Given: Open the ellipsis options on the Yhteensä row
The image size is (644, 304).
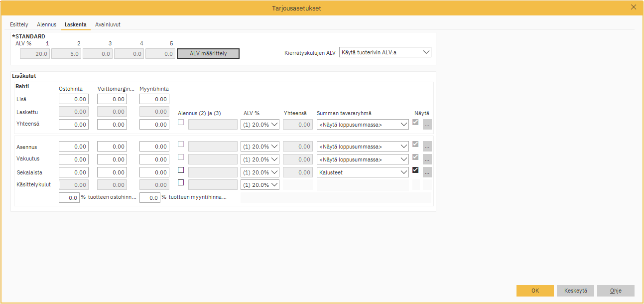Looking at the screenshot, I should pyautogui.click(x=427, y=124).
